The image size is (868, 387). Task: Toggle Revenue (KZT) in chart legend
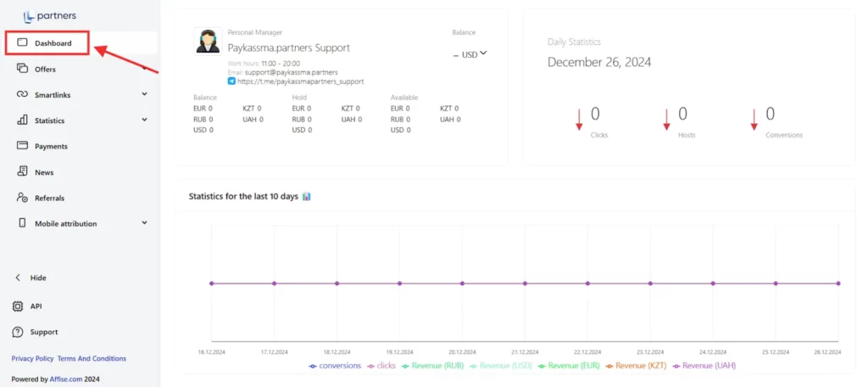pos(637,366)
